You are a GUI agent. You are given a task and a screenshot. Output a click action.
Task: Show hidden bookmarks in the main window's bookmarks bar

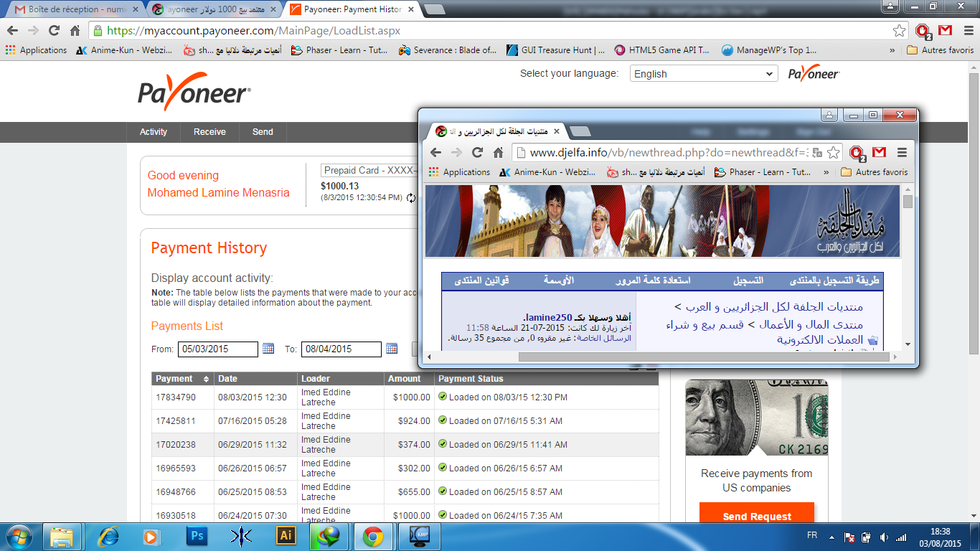(892, 50)
